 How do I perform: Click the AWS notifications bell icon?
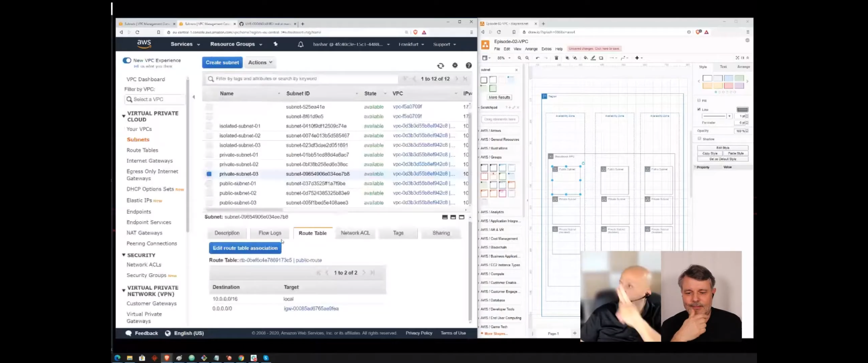click(x=301, y=44)
